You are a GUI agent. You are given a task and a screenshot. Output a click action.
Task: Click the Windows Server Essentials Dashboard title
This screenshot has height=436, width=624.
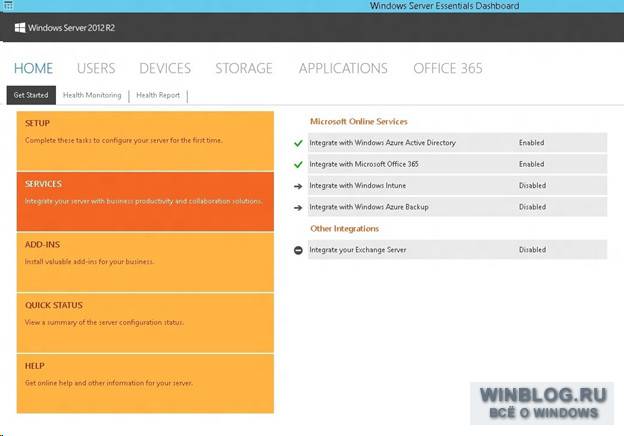click(445, 6)
